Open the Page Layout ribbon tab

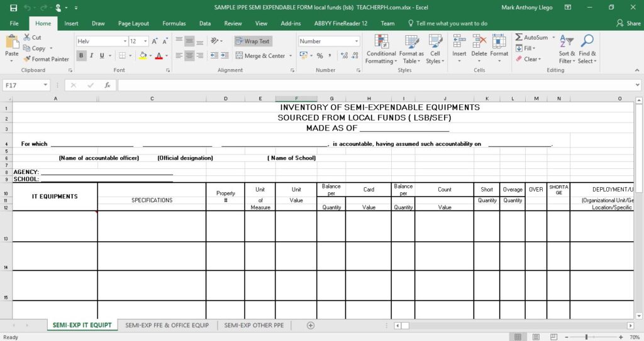[133, 23]
